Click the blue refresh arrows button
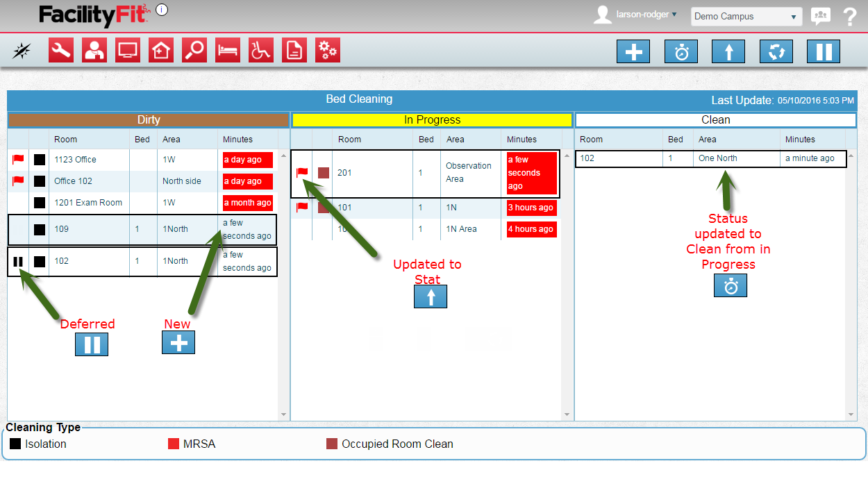868x477 pixels. tap(776, 52)
